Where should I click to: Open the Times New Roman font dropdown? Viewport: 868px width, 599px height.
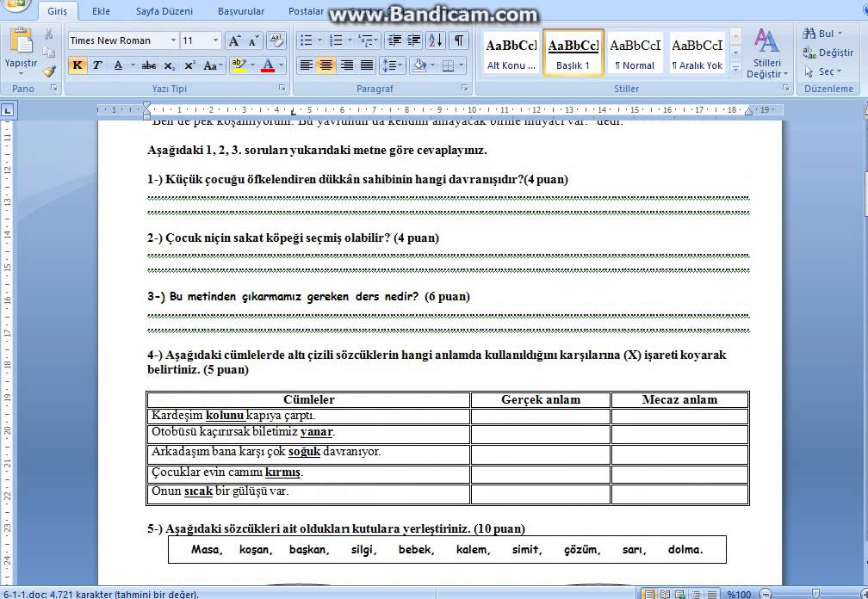tap(173, 40)
